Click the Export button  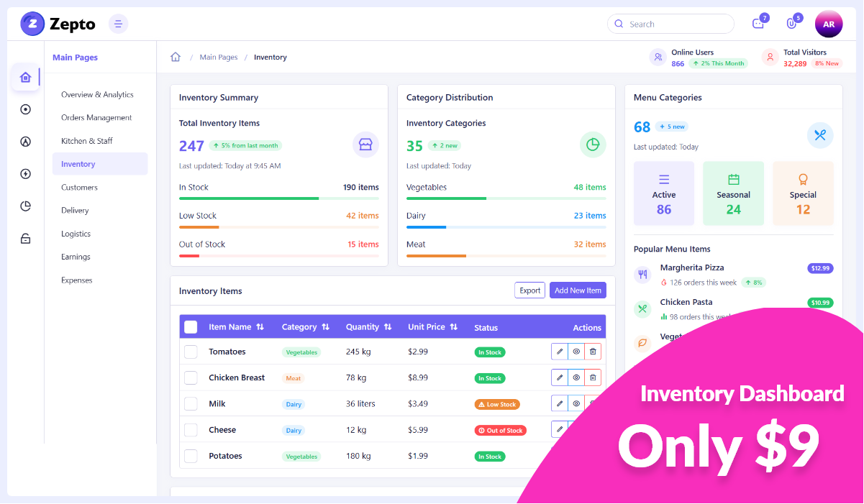(529, 290)
